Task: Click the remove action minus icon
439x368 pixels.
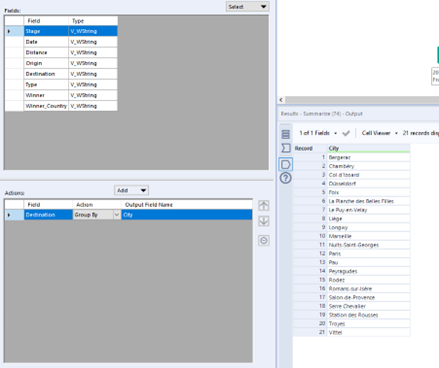Action: [x=264, y=240]
